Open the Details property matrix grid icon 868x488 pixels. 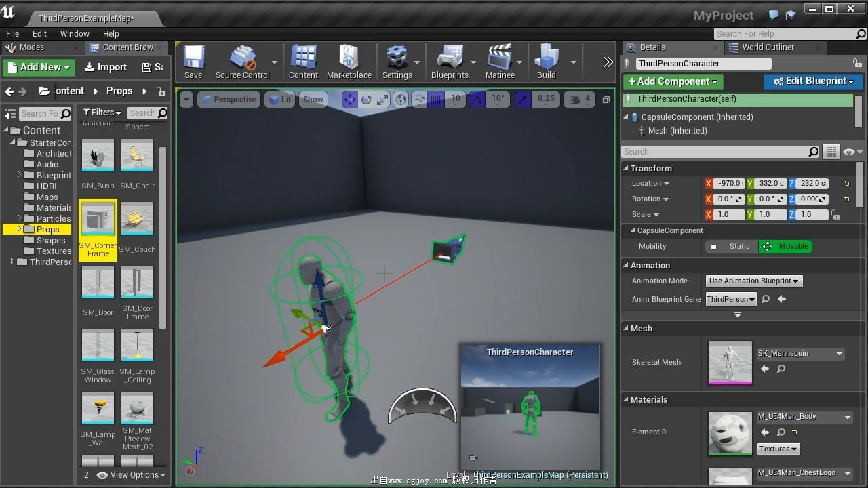831,152
